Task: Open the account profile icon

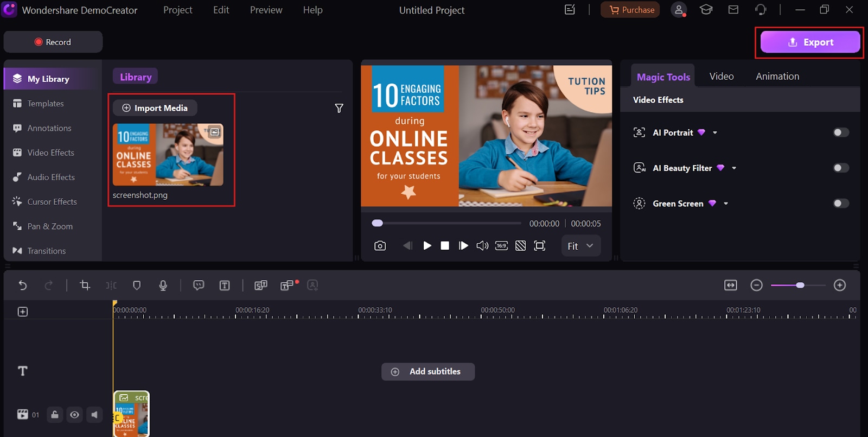Action: [x=679, y=10]
